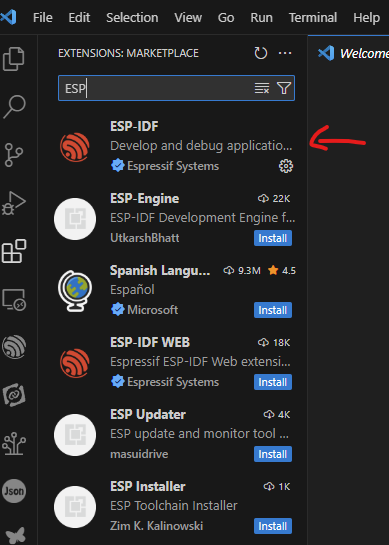The width and height of the screenshot is (389, 545).
Task: Open the ESP-IDF Explorer activity bar icon
Action: [14, 347]
